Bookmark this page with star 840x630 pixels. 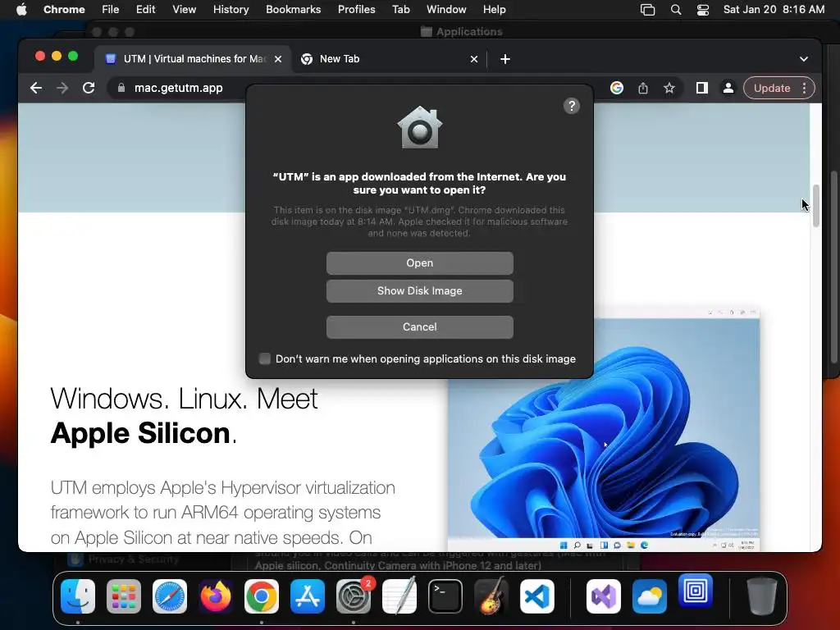point(669,88)
